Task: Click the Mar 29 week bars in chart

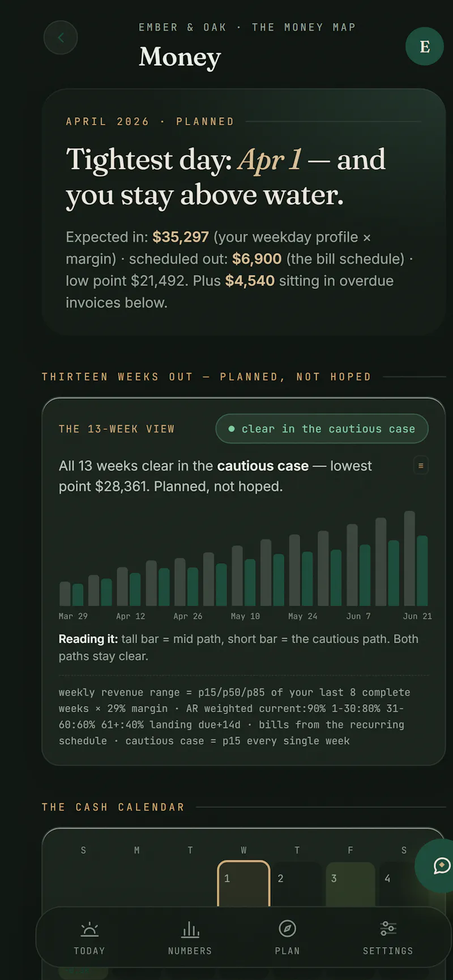Action: (x=71, y=594)
